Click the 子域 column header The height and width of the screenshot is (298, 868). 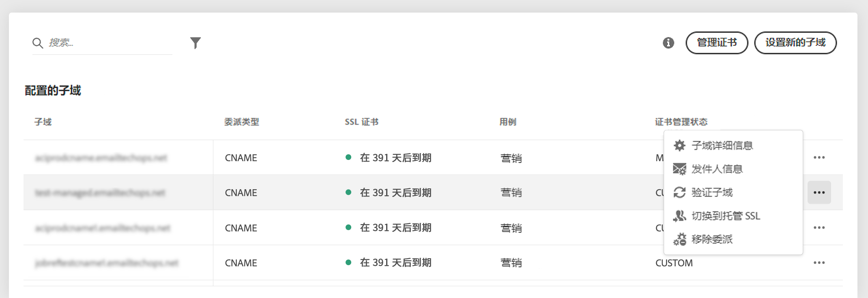[x=43, y=122]
